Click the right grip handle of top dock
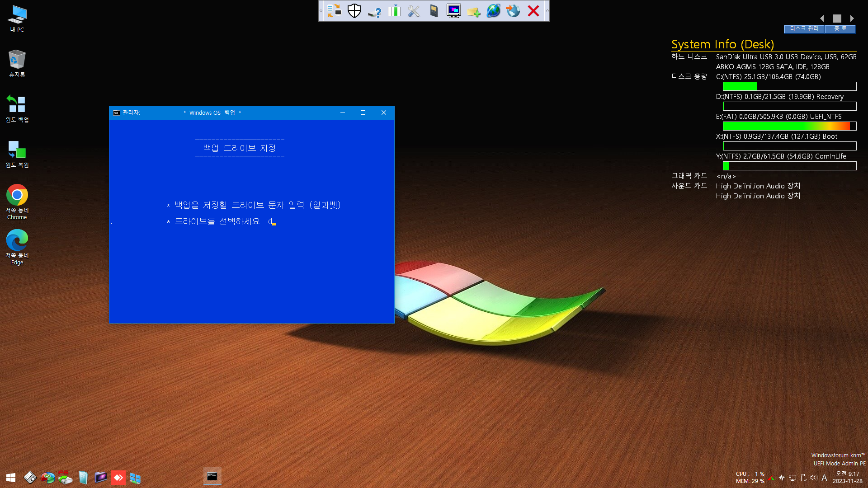 click(x=547, y=11)
